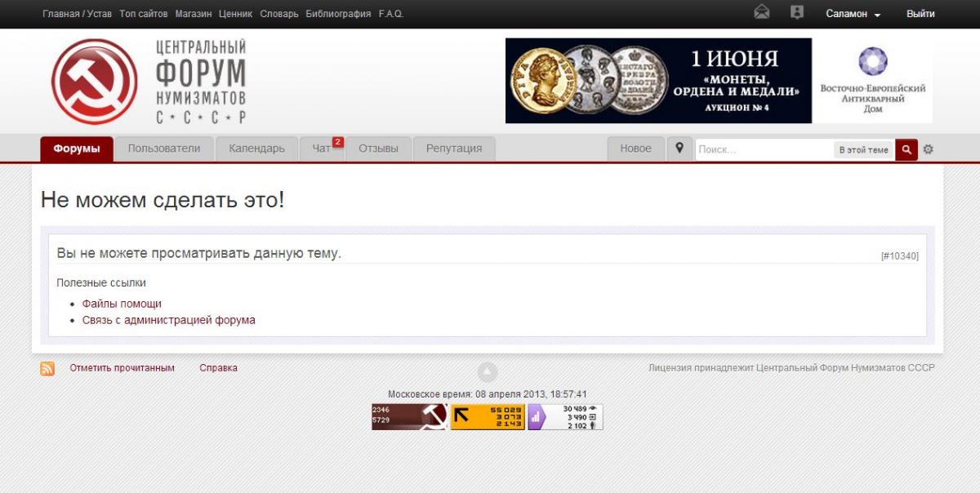Screen dimensions: 980x493
Task: Open the Файлы помощи link
Action: [x=122, y=304]
